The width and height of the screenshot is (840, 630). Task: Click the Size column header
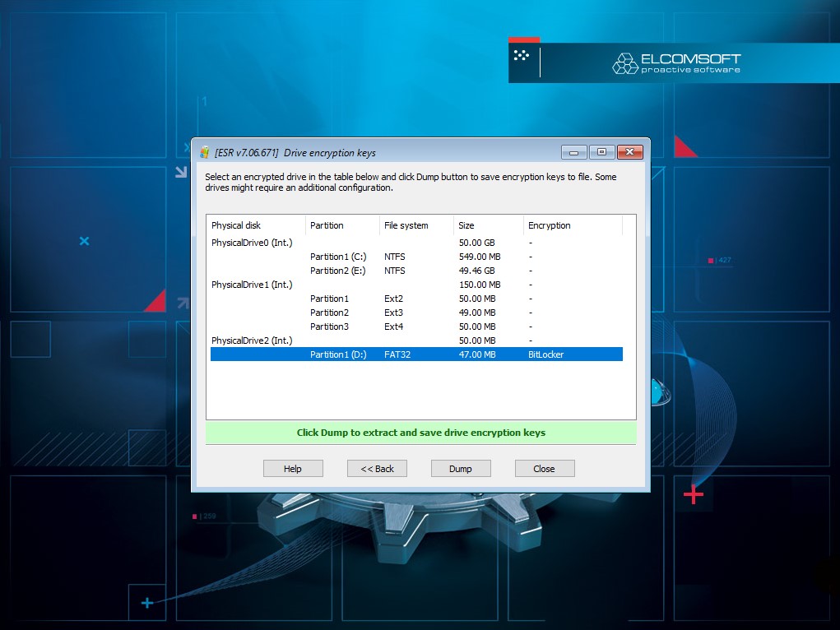488,225
